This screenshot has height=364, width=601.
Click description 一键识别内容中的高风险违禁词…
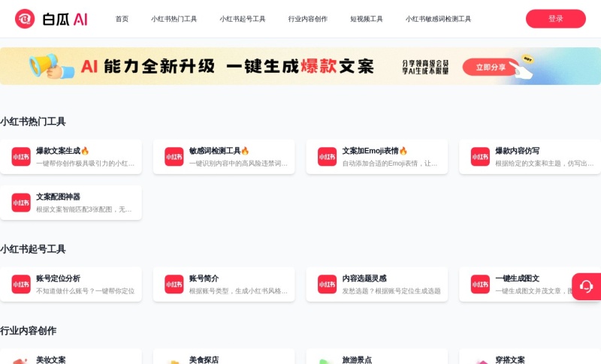pos(238,164)
